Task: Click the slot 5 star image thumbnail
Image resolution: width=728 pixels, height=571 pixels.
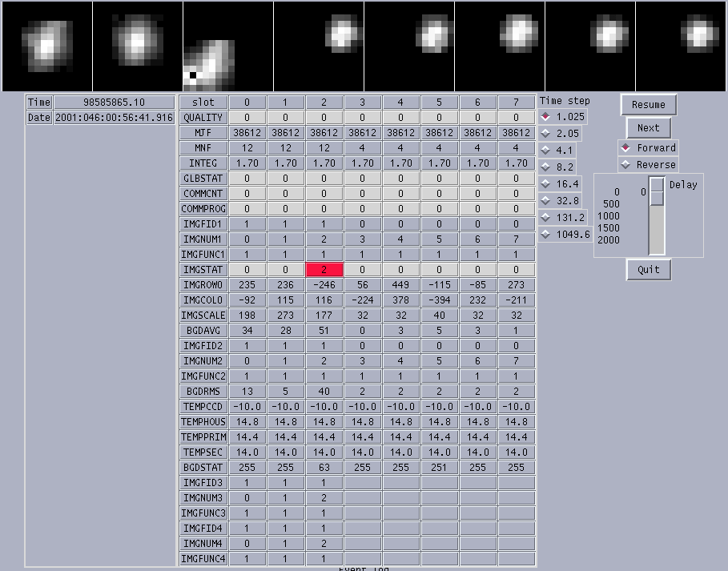Action: 500,46
